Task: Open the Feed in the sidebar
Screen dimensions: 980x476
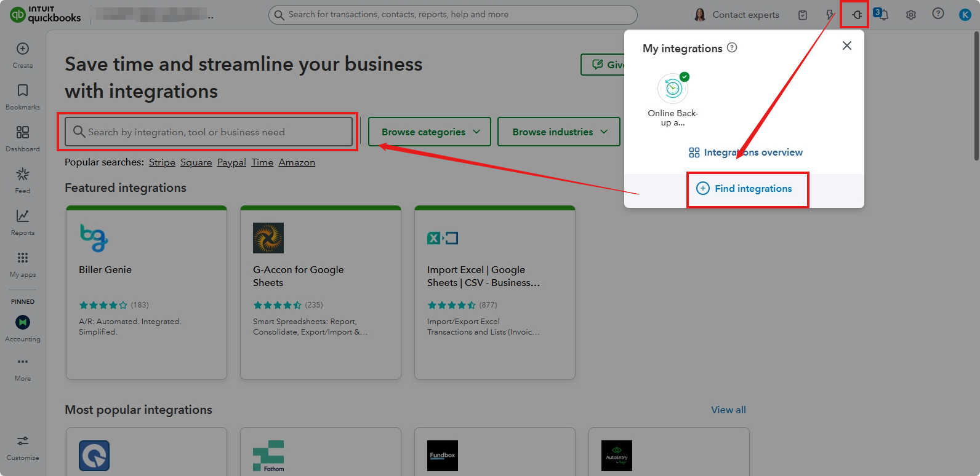Action: coord(23,181)
